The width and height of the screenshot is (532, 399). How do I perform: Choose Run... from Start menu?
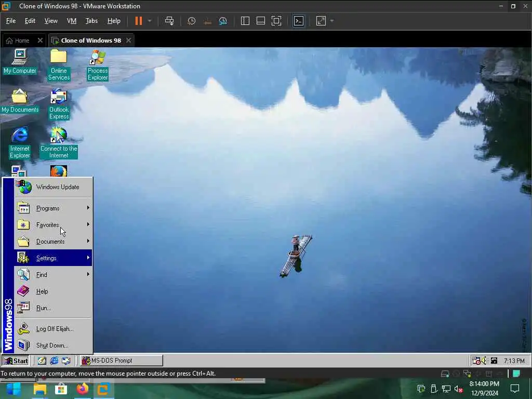(x=53, y=308)
